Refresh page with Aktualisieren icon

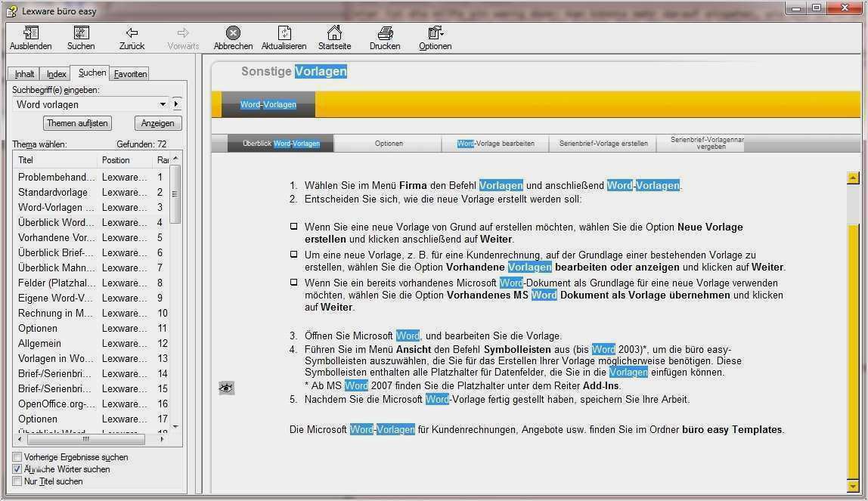click(x=284, y=33)
